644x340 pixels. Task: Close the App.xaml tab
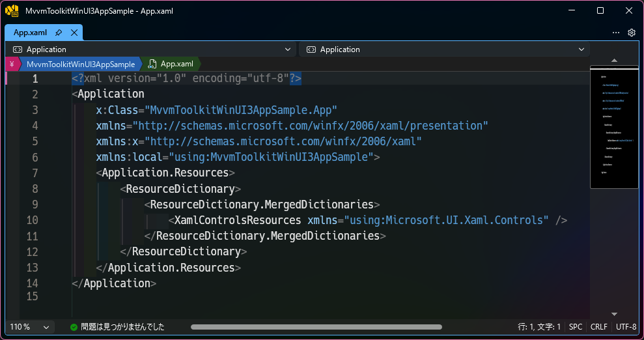74,33
